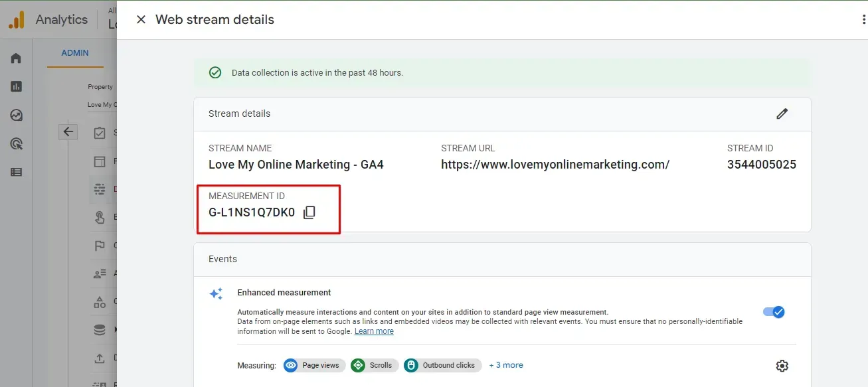The width and height of the screenshot is (868, 387).
Task: Open Enhanced measurement settings gear
Action: (x=782, y=366)
